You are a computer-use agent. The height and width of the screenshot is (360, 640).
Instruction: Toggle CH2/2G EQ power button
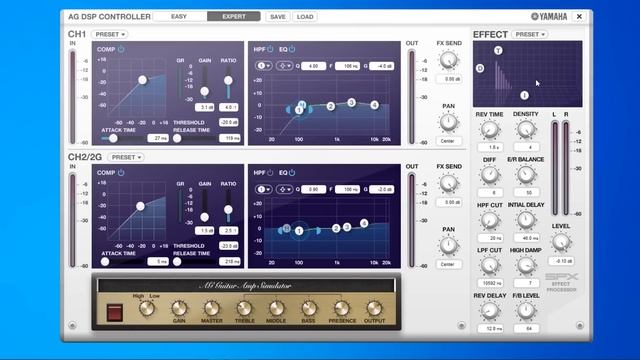coord(292,173)
